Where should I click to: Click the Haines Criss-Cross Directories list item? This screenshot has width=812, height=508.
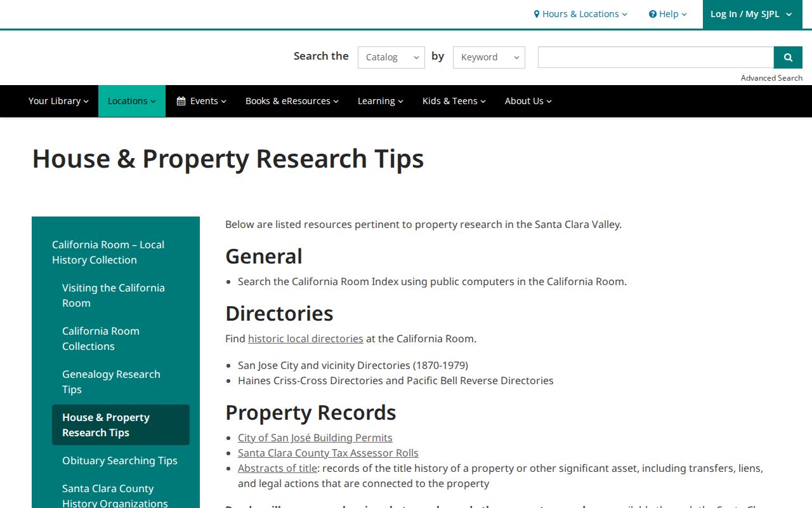coord(396,380)
